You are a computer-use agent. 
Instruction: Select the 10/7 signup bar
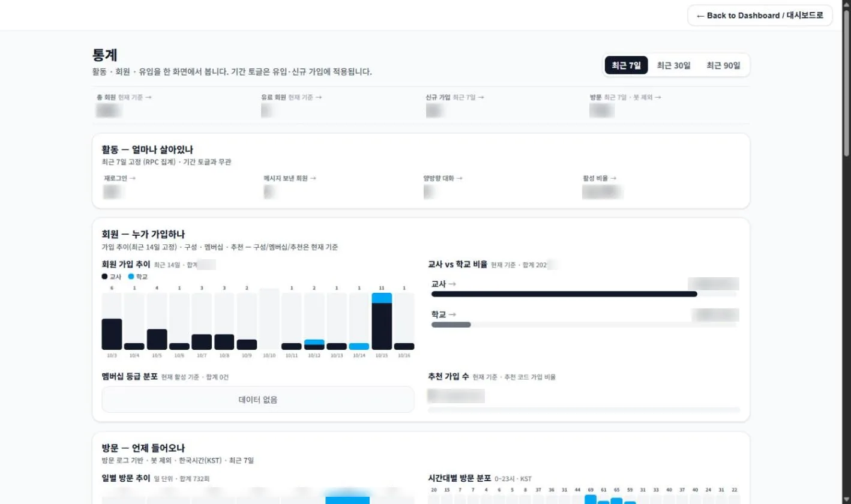(x=202, y=342)
